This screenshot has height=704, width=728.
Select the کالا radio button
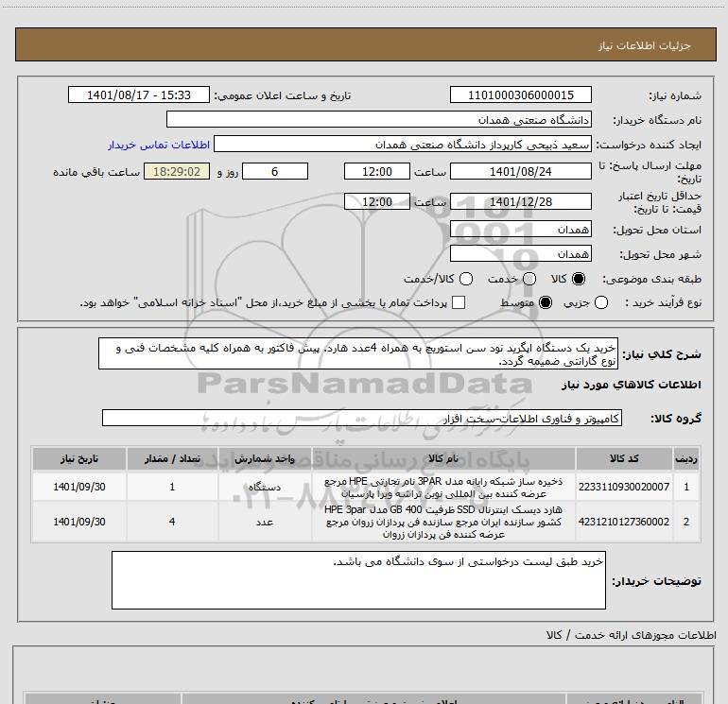coord(579,279)
